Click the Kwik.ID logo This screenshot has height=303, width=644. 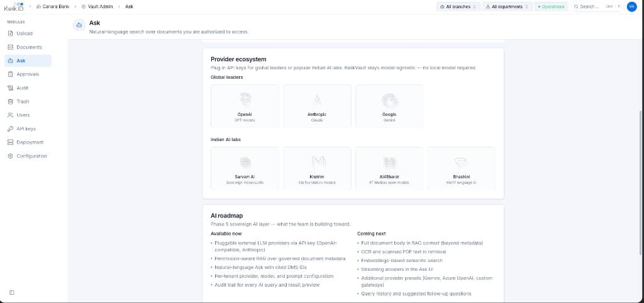click(14, 6)
